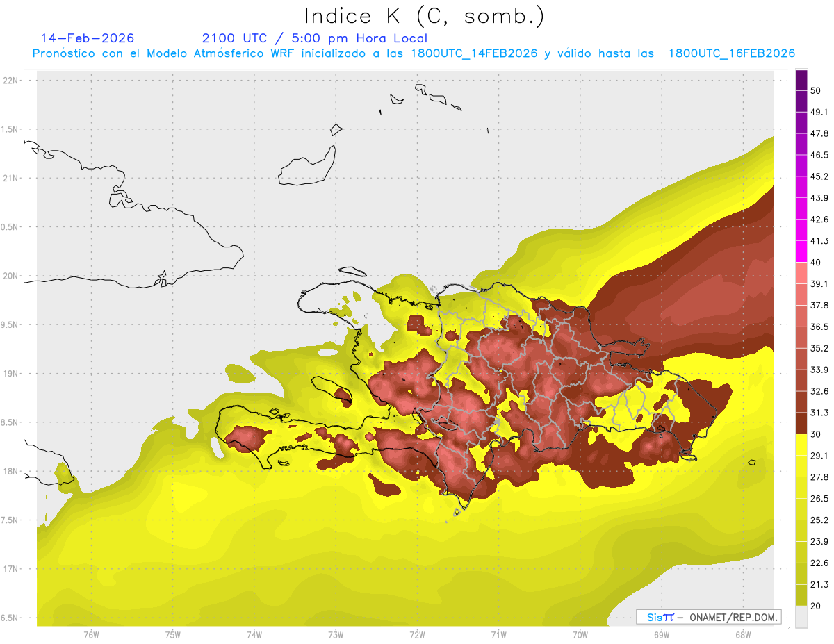Click the '21.3' colorbar value
The height and width of the screenshot is (644, 834).
click(x=819, y=585)
